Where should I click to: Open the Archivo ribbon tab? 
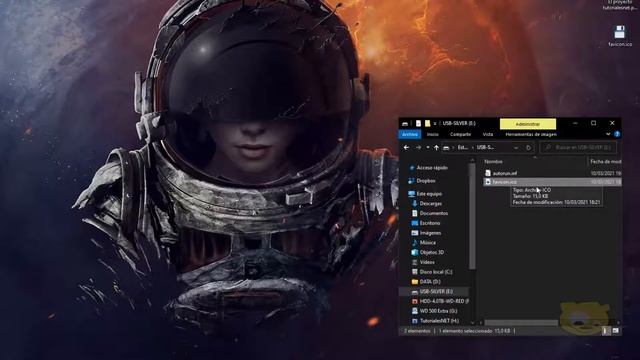coord(410,134)
